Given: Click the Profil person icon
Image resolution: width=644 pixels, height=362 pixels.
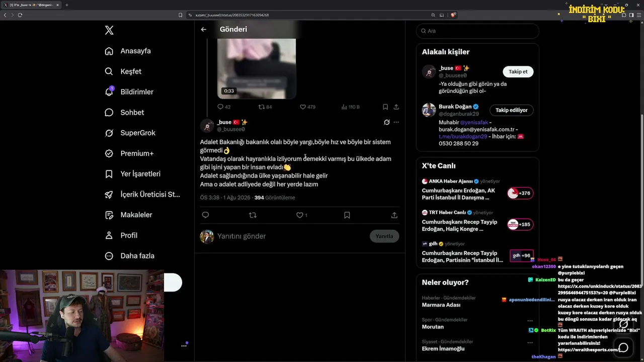Looking at the screenshot, I should click(x=109, y=235).
